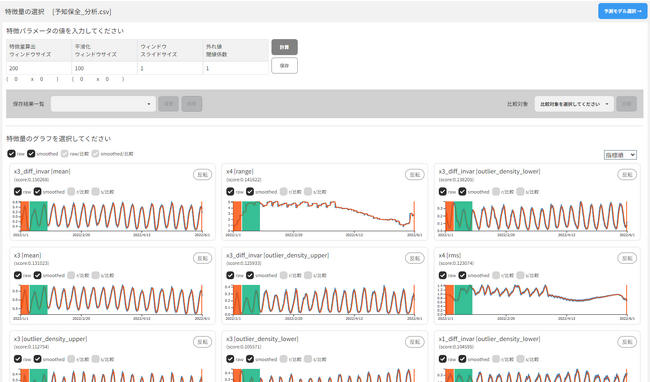The image size is (650, 382).
Task: Uncheck smoothed on x3_diff_invar [outlier_density_lower] card
Action: 463,191
